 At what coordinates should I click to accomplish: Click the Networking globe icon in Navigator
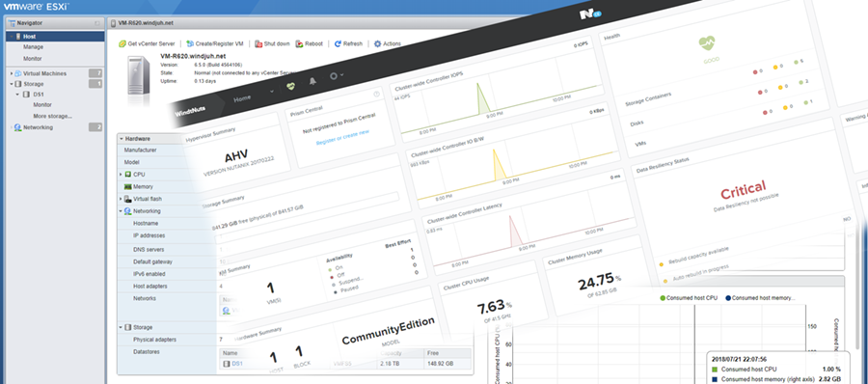17,127
